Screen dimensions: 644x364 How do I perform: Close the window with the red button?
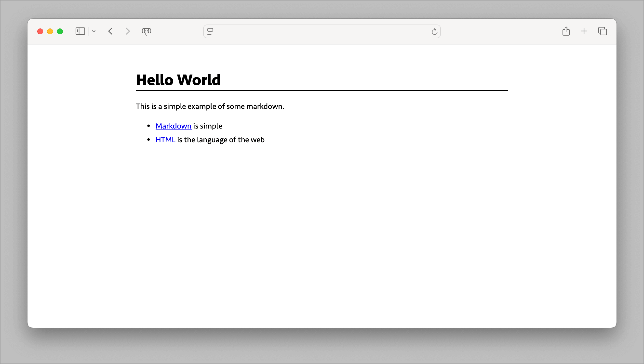(40, 31)
